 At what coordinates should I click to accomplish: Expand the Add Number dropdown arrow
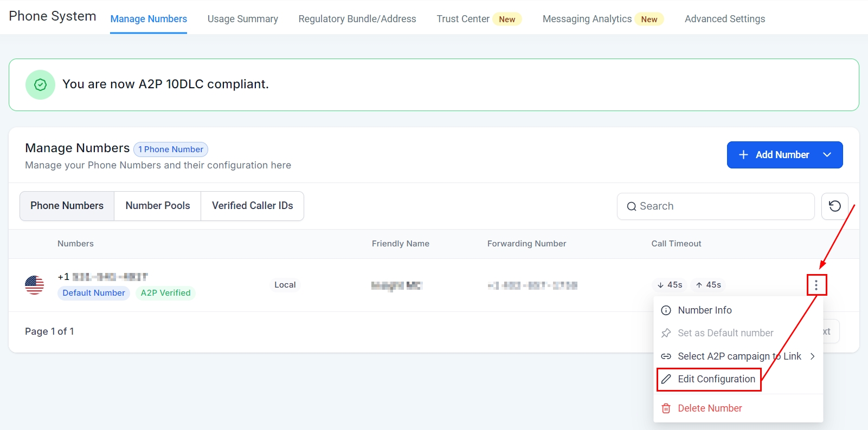click(827, 155)
